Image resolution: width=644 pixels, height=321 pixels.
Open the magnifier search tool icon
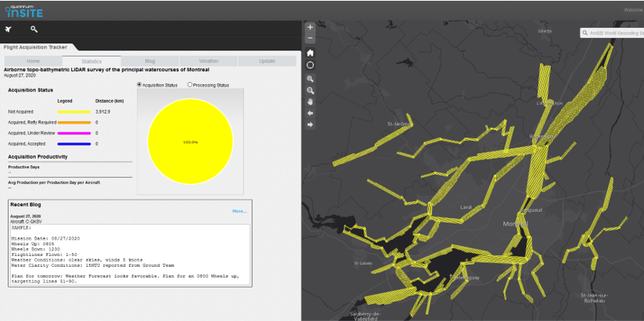tap(34, 29)
